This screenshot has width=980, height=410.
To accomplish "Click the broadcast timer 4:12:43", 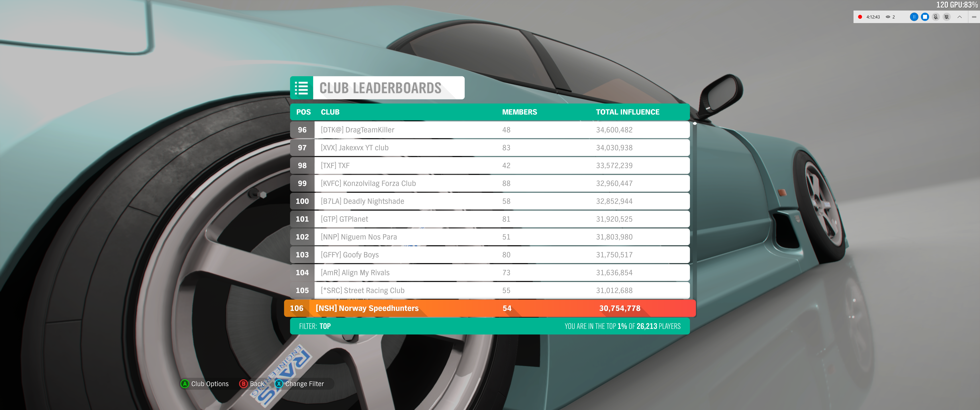I will point(873,17).
